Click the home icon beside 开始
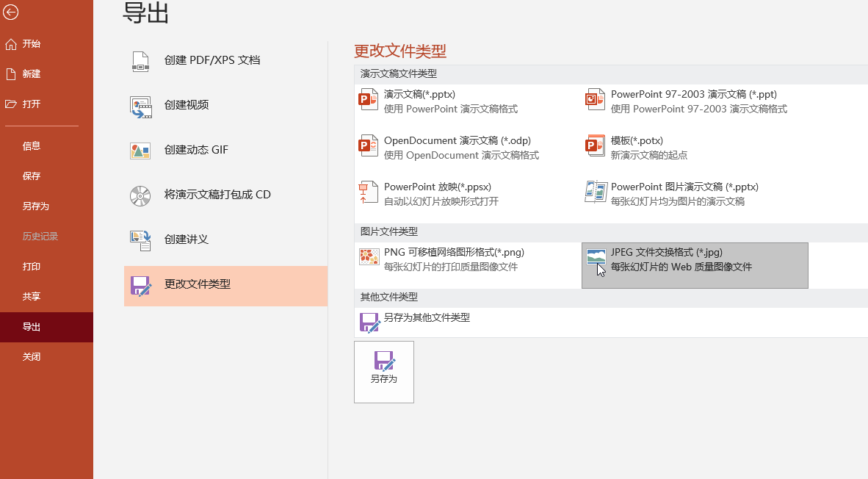This screenshot has height=479, width=868. 11,44
